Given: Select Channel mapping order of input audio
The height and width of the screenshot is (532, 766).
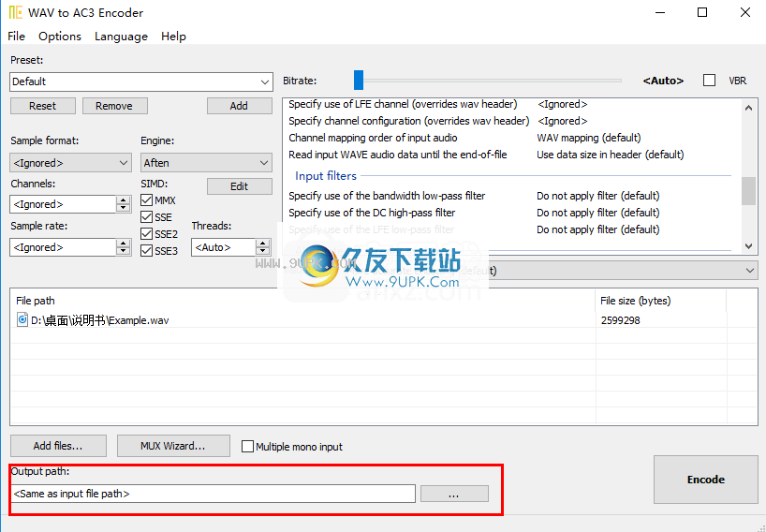Looking at the screenshot, I should coord(373,139).
